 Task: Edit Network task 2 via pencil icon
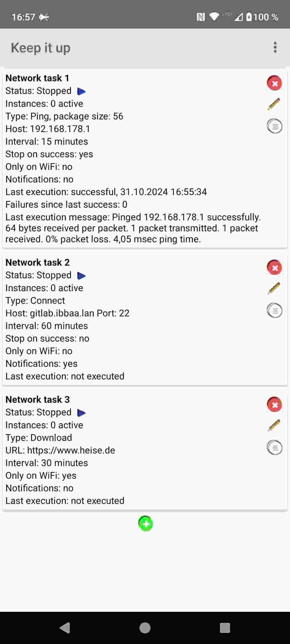pyautogui.click(x=274, y=288)
